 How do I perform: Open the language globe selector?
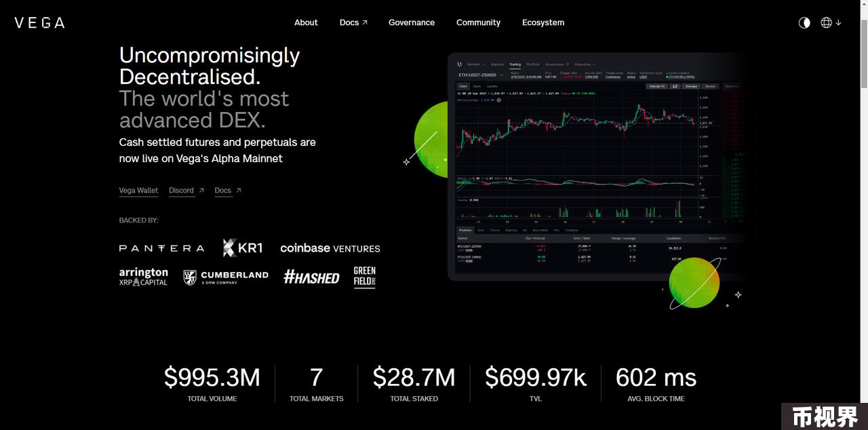[x=831, y=22]
